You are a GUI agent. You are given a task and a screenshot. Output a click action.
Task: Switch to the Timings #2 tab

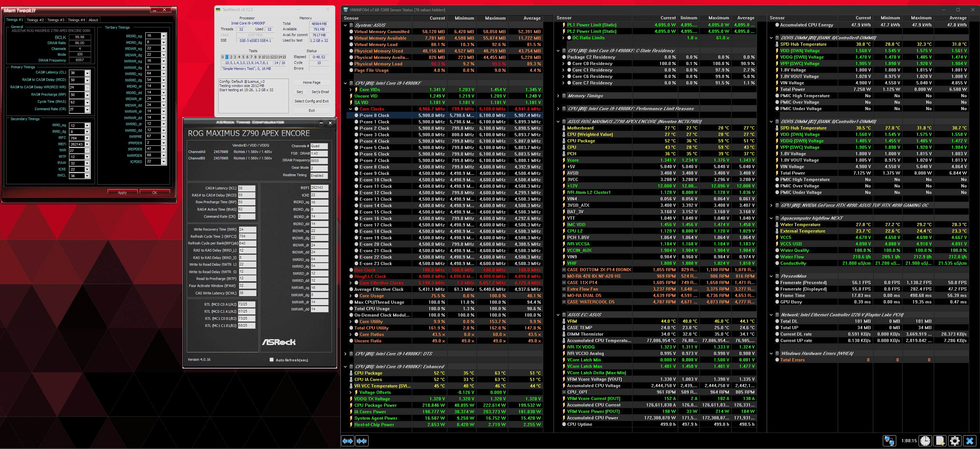[35, 20]
